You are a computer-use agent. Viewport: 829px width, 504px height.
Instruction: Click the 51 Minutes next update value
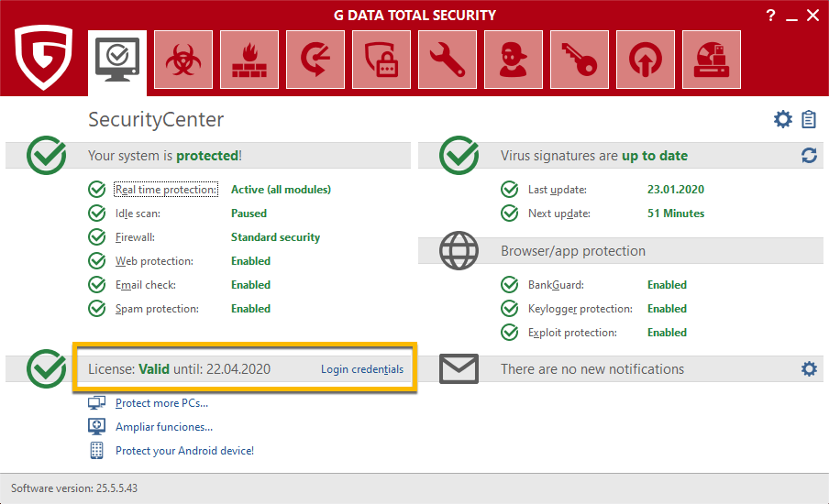(676, 214)
